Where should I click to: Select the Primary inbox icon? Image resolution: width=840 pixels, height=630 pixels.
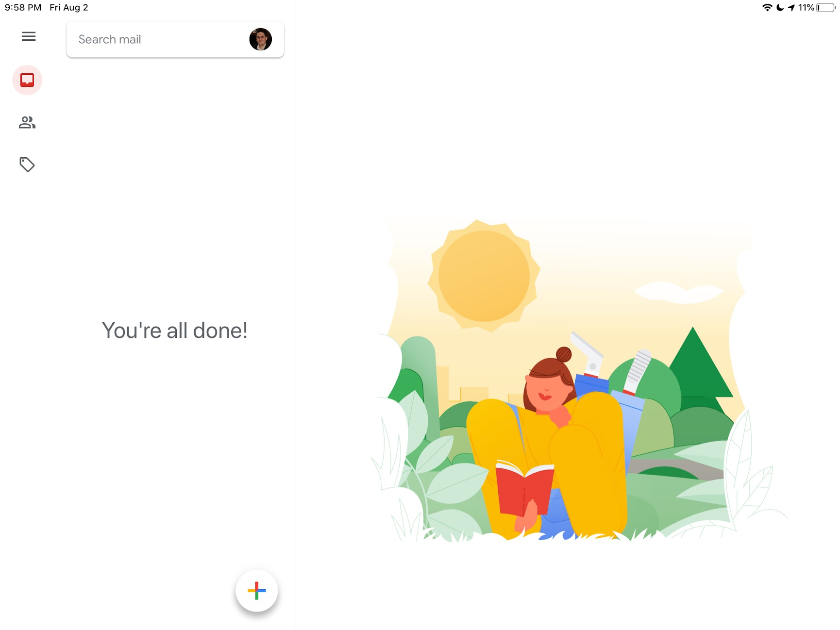(x=27, y=80)
